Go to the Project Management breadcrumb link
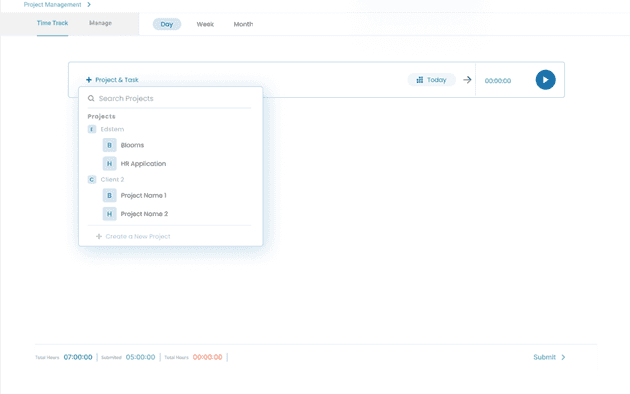630x394 pixels. coord(52,4)
